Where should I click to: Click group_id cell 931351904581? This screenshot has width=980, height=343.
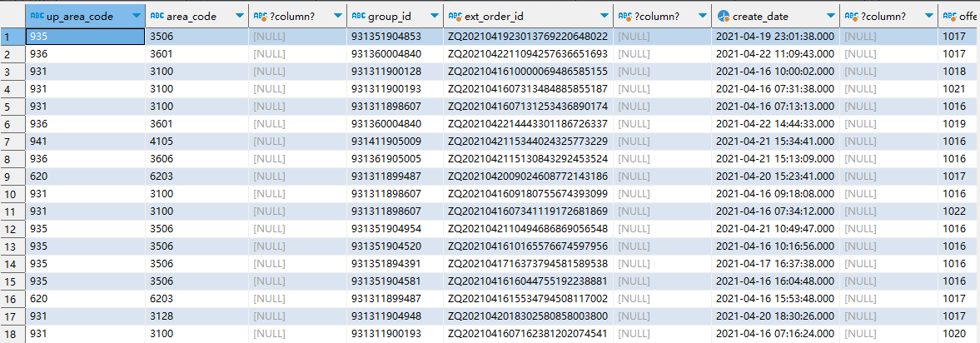(x=395, y=281)
